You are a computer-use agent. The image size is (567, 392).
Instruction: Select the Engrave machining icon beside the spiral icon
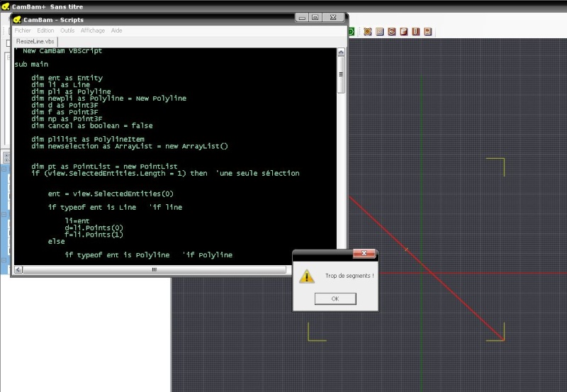click(404, 31)
